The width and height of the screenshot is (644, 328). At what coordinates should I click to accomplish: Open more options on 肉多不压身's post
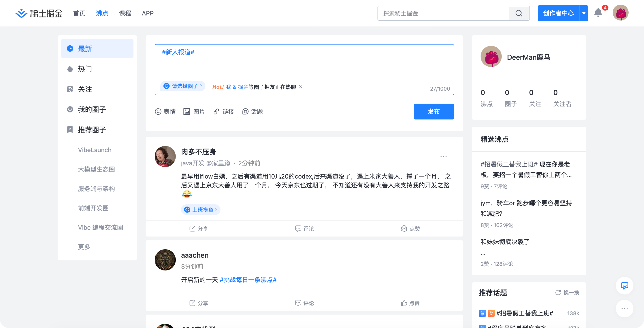point(444,156)
